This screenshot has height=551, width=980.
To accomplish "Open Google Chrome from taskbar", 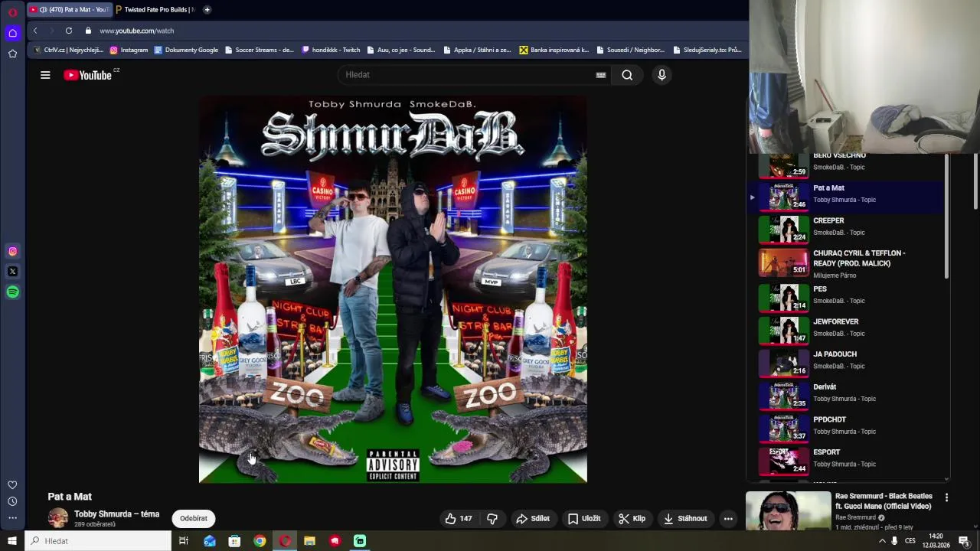I will click(x=260, y=541).
